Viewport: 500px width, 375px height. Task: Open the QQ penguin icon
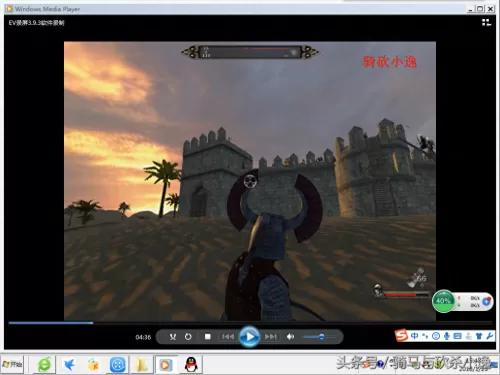pyautogui.click(x=191, y=364)
